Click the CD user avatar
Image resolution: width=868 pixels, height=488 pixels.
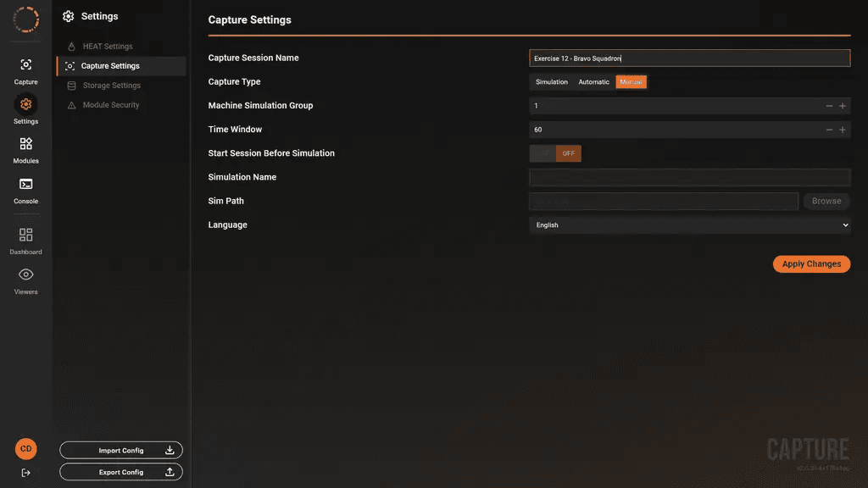pos(26,449)
